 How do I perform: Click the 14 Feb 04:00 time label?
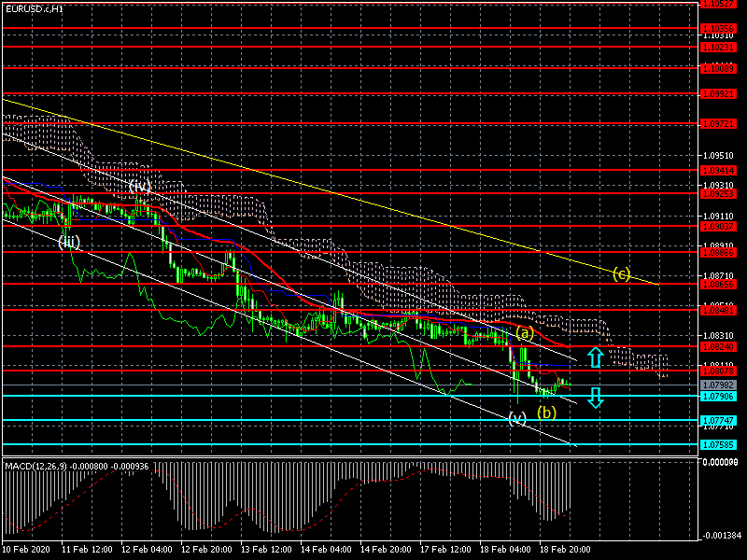326,550
